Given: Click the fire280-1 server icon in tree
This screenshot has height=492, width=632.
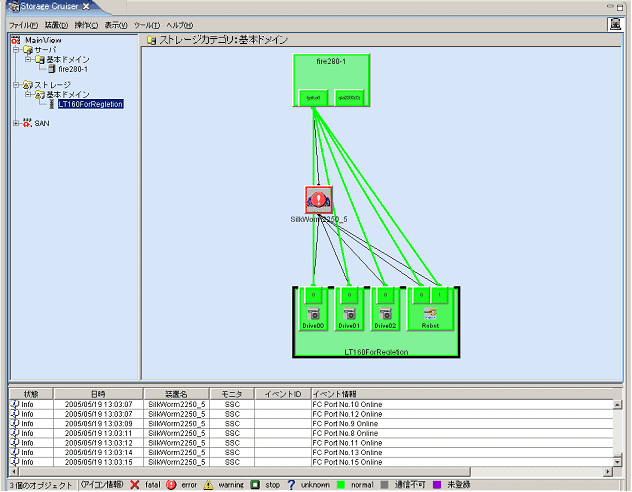Looking at the screenshot, I should point(51,69).
